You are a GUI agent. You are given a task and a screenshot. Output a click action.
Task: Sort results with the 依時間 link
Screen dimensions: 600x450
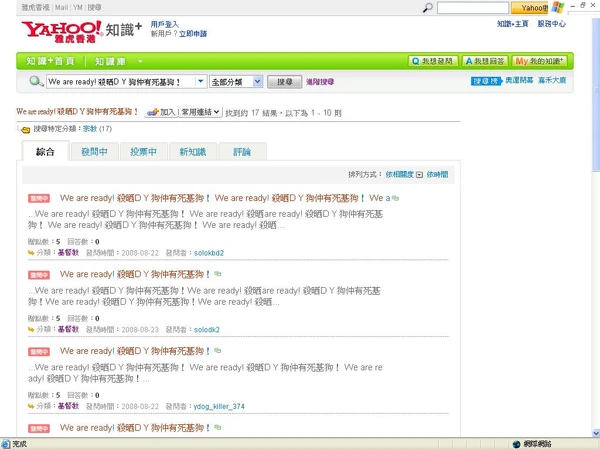(x=437, y=174)
